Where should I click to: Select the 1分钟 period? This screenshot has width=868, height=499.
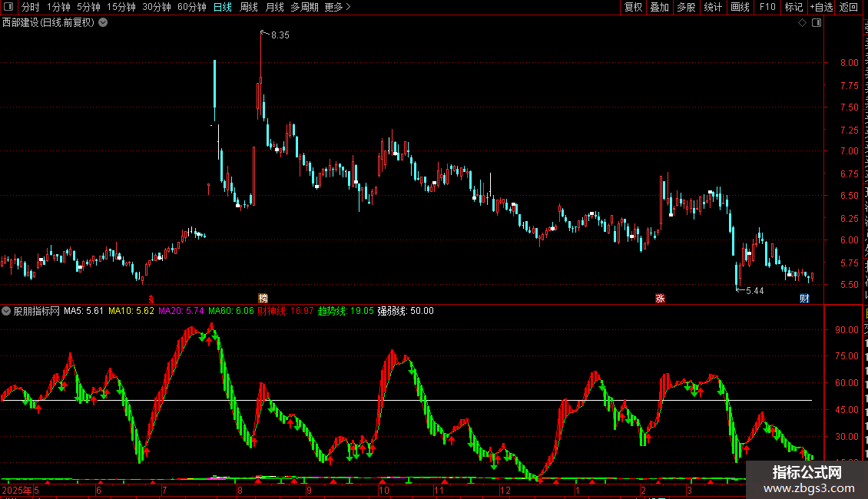(58, 7)
